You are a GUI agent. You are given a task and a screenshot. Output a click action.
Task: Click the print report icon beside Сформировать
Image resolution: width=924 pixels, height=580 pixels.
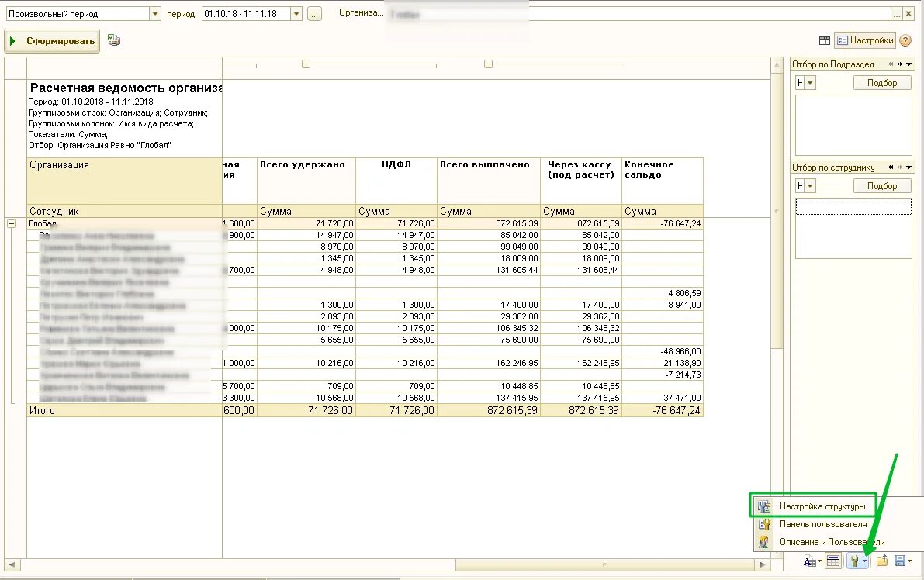click(x=114, y=40)
